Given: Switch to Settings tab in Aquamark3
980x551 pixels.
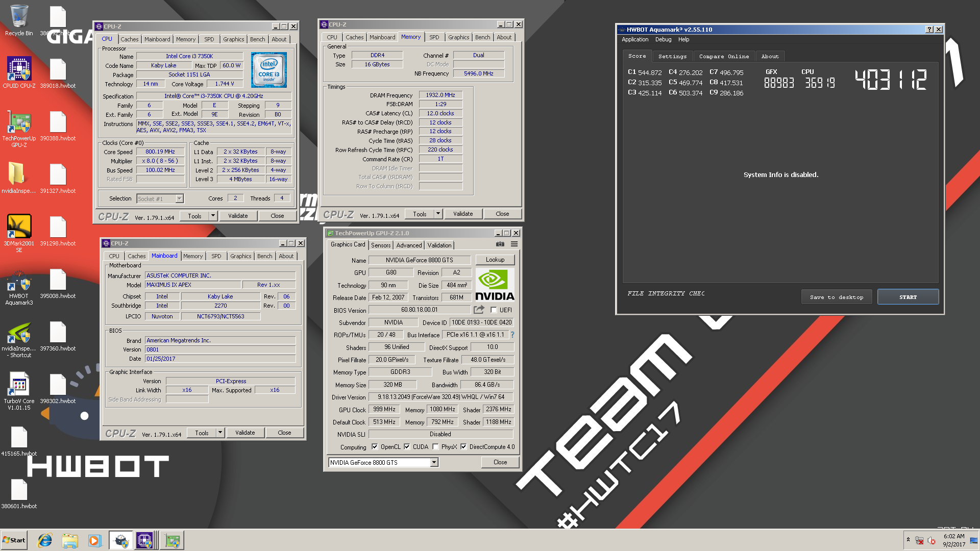Looking at the screenshot, I should (672, 56).
